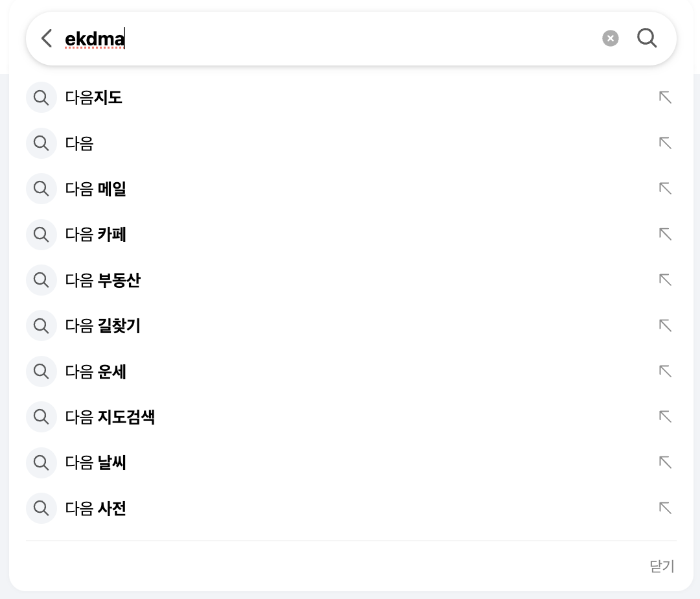700x599 pixels.
Task: Click arrow icon beside 다음 사전
Action: 665,508
